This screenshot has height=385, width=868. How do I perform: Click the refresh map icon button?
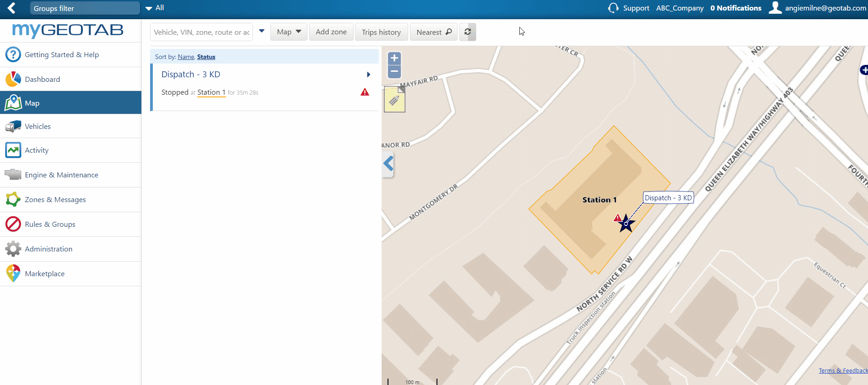[468, 32]
